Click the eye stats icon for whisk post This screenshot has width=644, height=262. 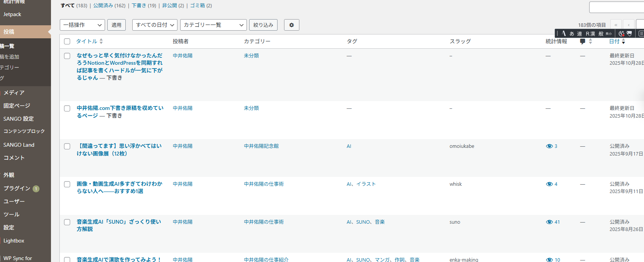(x=549, y=184)
